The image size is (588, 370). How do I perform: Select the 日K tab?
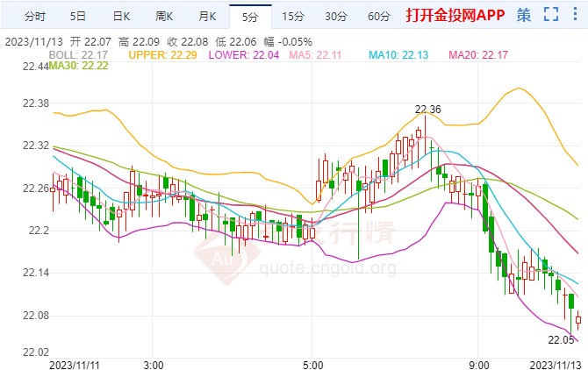click(121, 17)
